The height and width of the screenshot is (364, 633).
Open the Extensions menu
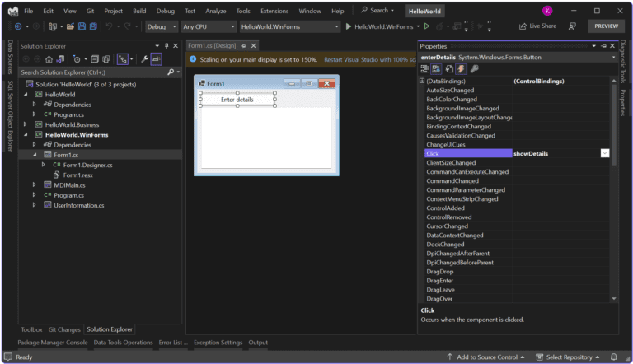(274, 11)
